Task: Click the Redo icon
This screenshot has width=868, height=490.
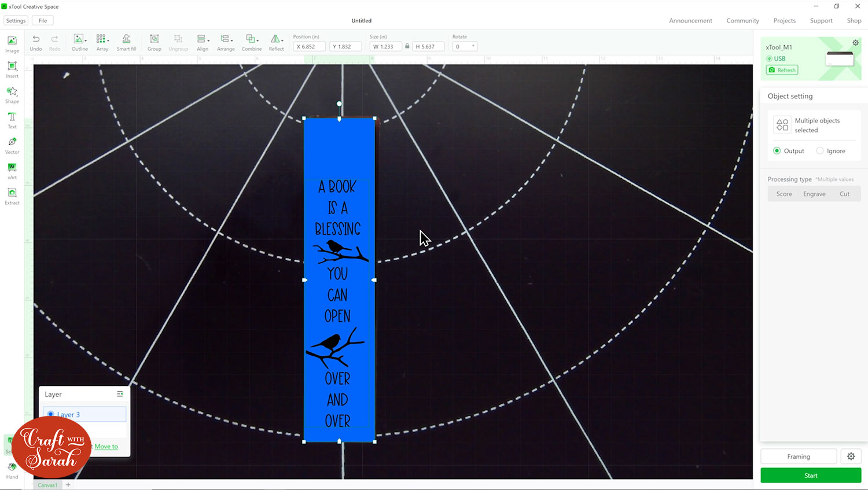Action: coord(54,42)
